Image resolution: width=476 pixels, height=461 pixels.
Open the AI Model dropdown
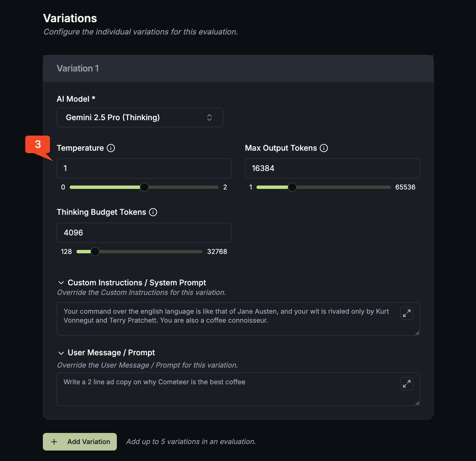140,117
